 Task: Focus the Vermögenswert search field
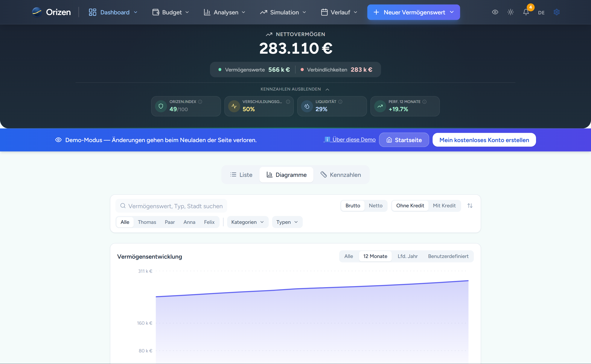175,206
